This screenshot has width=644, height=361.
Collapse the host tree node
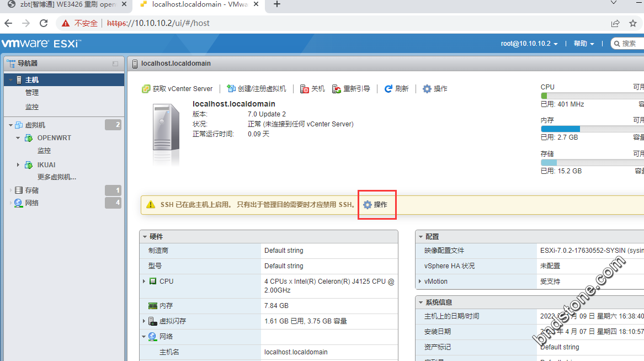tap(11, 80)
